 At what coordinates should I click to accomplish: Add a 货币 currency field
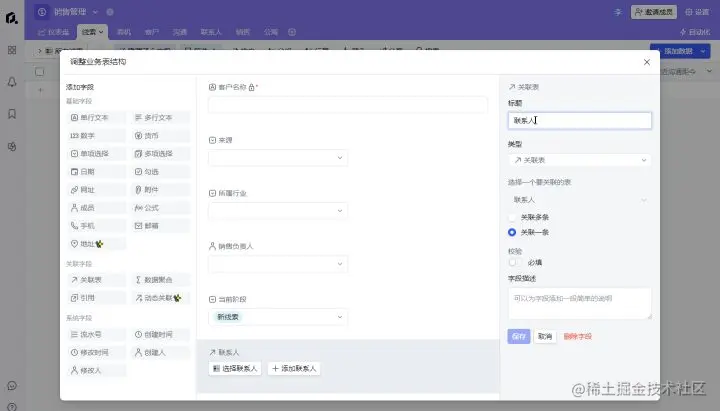click(x=160, y=135)
